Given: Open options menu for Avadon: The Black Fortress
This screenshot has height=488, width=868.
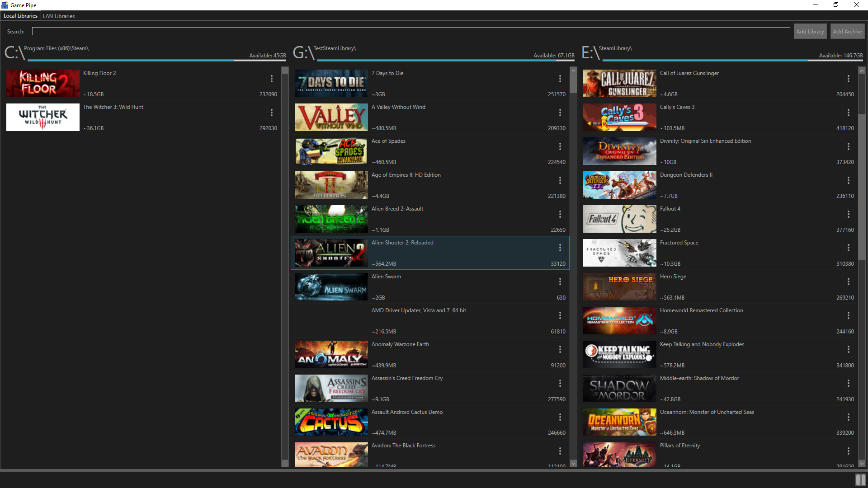Looking at the screenshot, I should [x=560, y=451].
